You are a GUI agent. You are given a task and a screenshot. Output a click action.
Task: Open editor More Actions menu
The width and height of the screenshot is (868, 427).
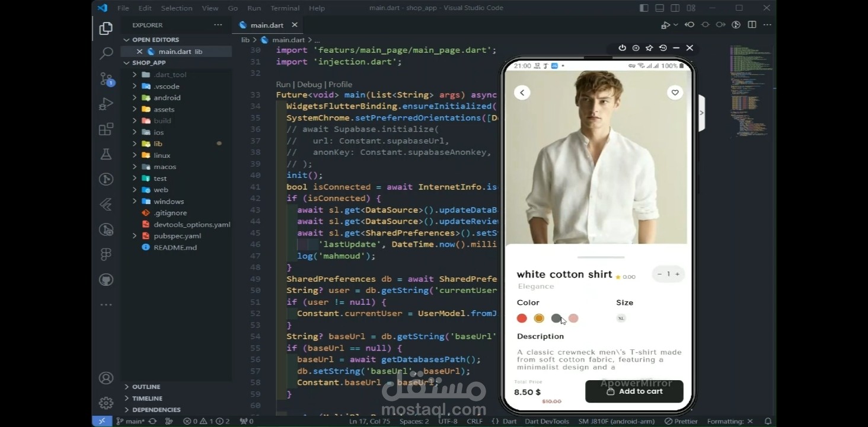tap(767, 25)
